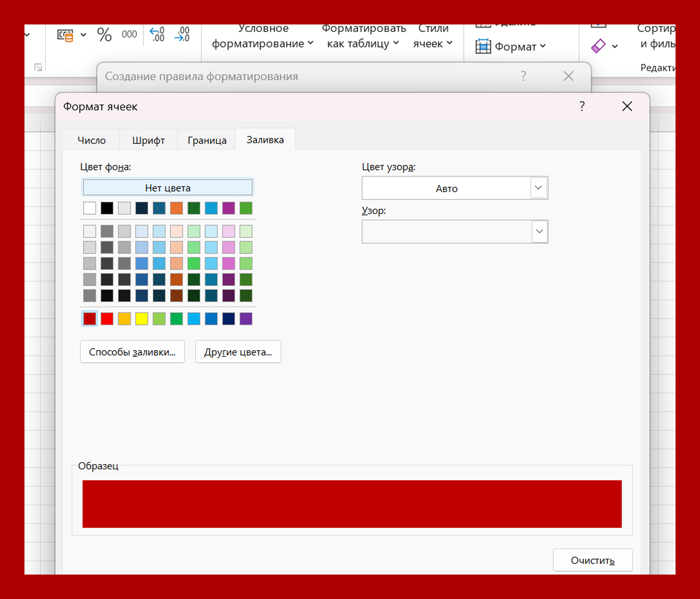Switch to the Шрифт tab
Viewport: 700px width, 599px height.
tap(148, 140)
